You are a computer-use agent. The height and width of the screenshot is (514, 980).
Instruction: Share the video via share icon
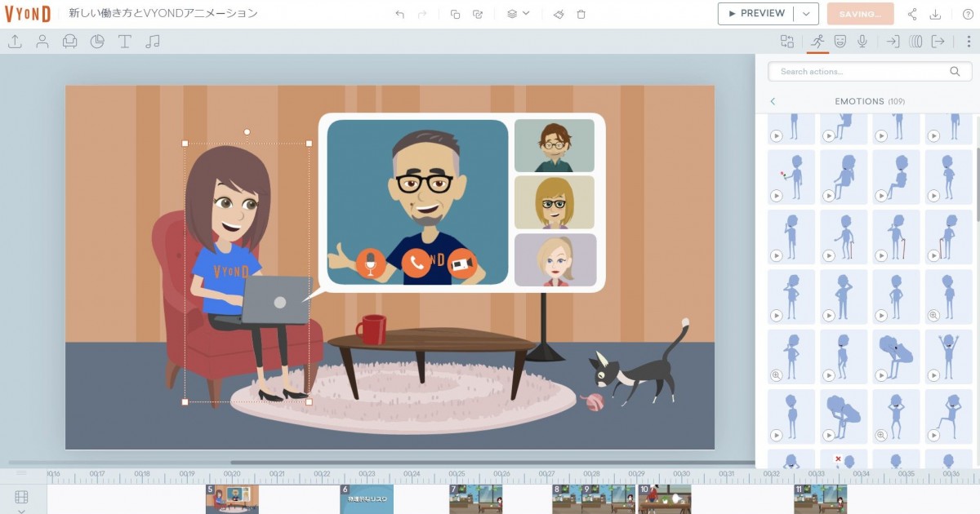[913, 14]
